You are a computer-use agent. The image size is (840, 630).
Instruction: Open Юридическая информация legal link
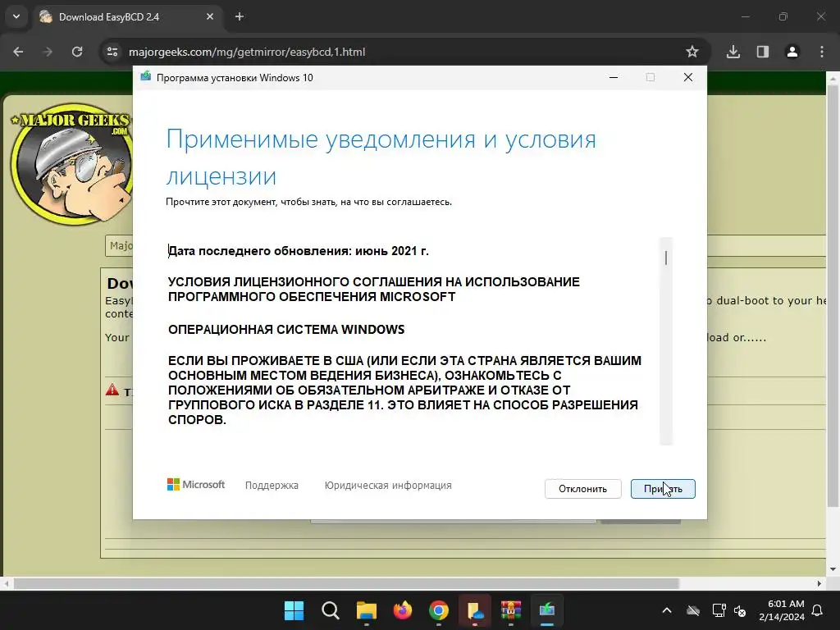(388, 486)
